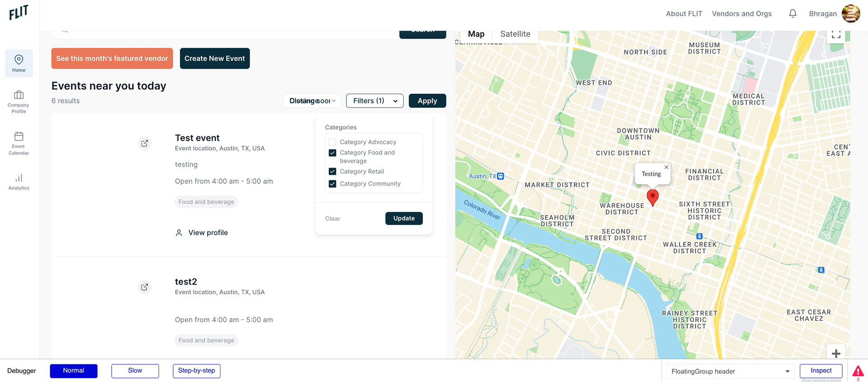Screen dimensions: 868x382
Task: Click the Downtown Austin map label
Action: [x=638, y=134]
